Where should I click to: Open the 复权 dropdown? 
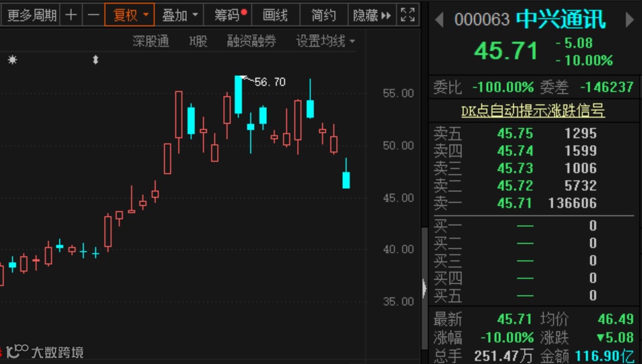[130, 15]
